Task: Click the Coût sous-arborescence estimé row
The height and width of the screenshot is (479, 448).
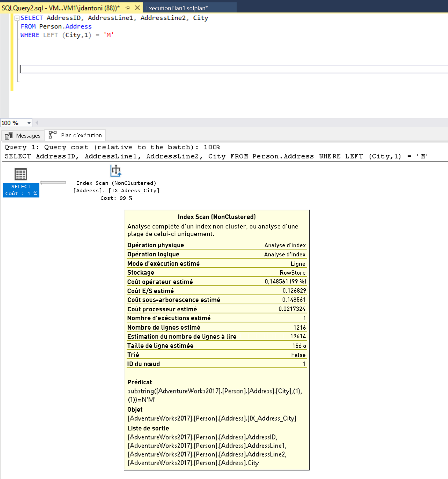Action: (x=217, y=300)
